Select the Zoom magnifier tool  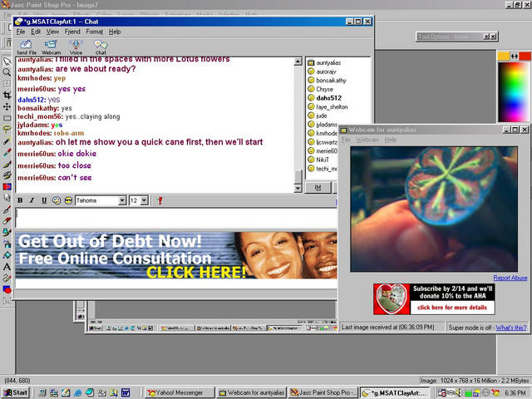coord(7,72)
